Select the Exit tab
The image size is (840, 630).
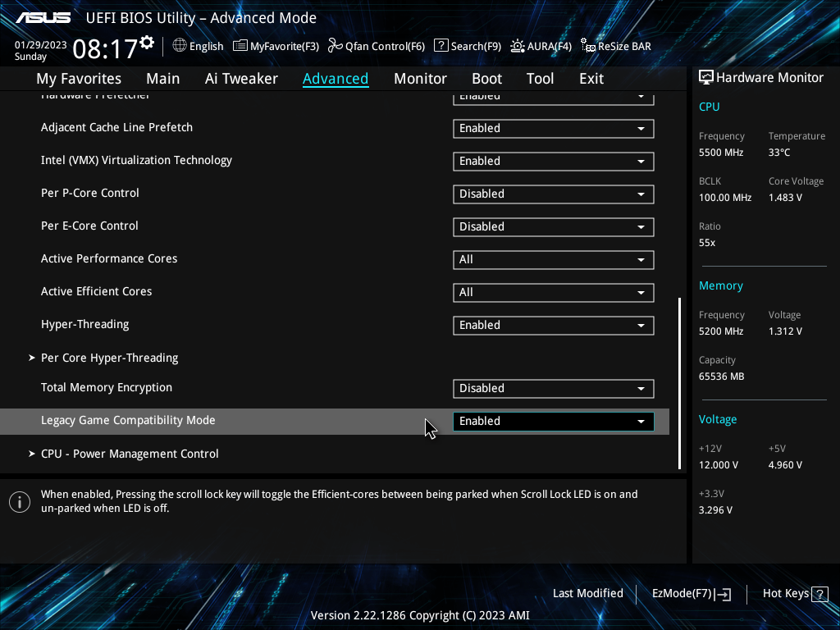(x=591, y=79)
